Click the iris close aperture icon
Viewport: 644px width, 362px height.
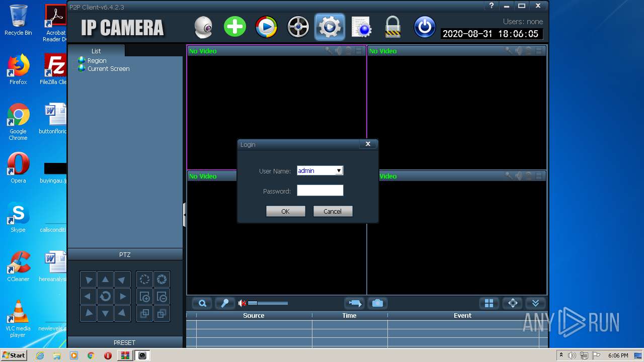[144, 280]
